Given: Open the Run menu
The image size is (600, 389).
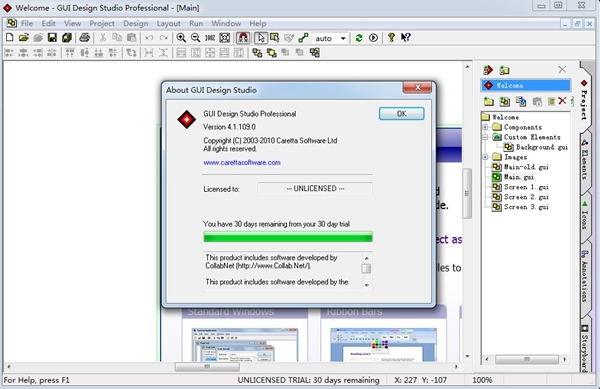Looking at the screenshot, I should click(196, 23).
